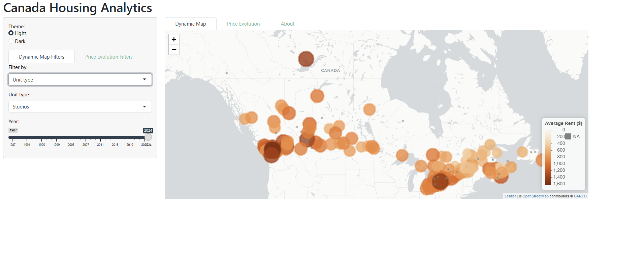Switch to Price Evolution Filters tab
Screen dimensions: 644x254
tap(109, 57)
